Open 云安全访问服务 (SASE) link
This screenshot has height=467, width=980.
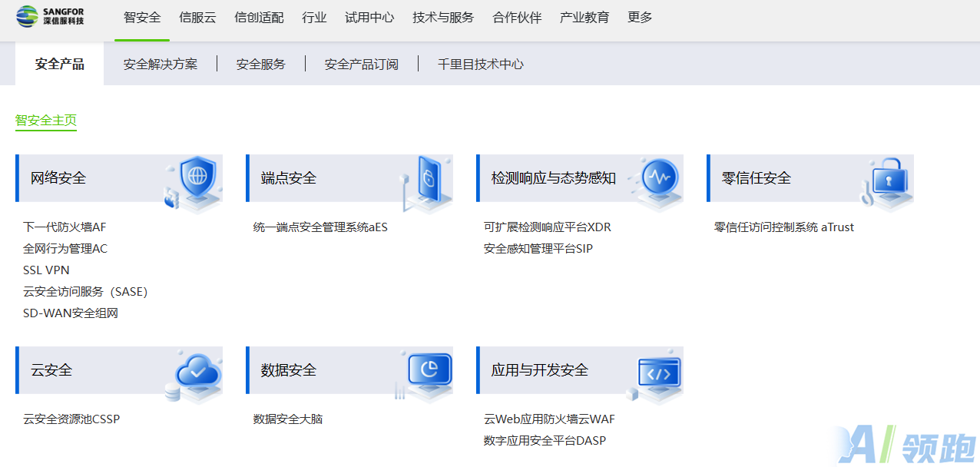point(85,291)
